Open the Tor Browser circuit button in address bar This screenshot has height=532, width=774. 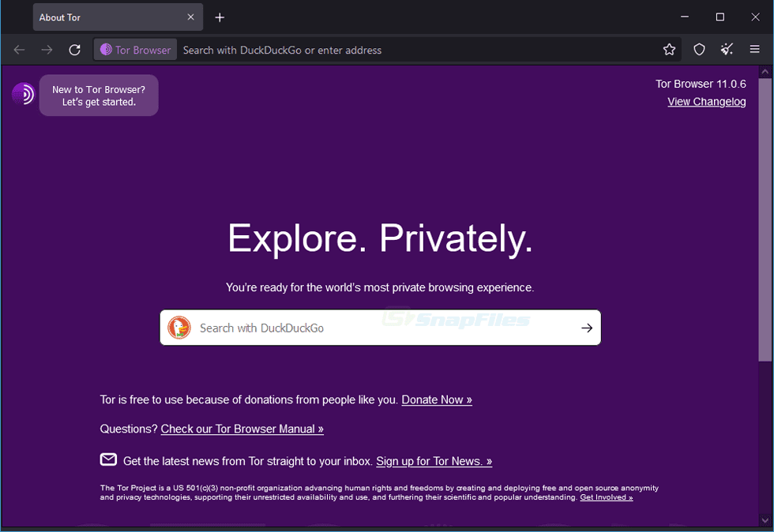(x=134, y=49)
